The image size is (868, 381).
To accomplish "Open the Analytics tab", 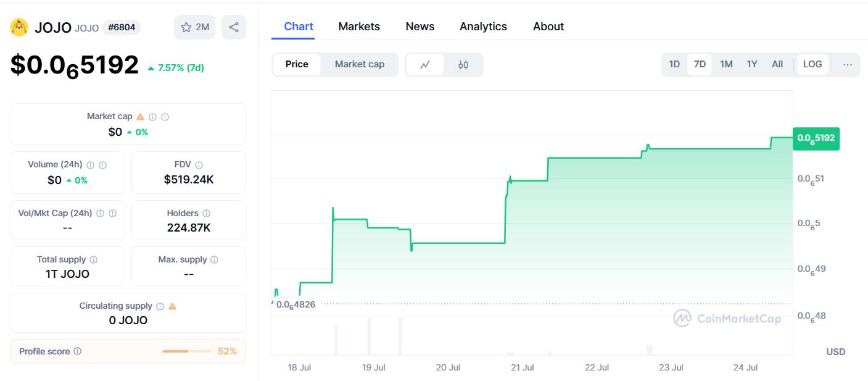I will coord(483,27).
